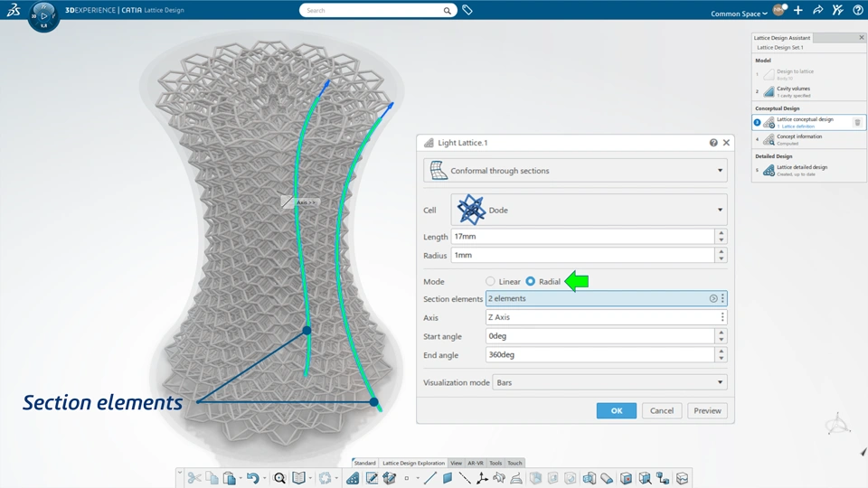Decrease the Radius value with down stepper
The image size is (868, 488).
pos(721,258)
